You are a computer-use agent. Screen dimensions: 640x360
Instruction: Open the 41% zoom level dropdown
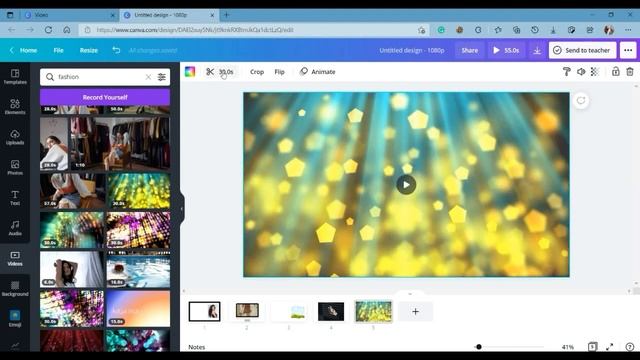click(x=568, y=347)
